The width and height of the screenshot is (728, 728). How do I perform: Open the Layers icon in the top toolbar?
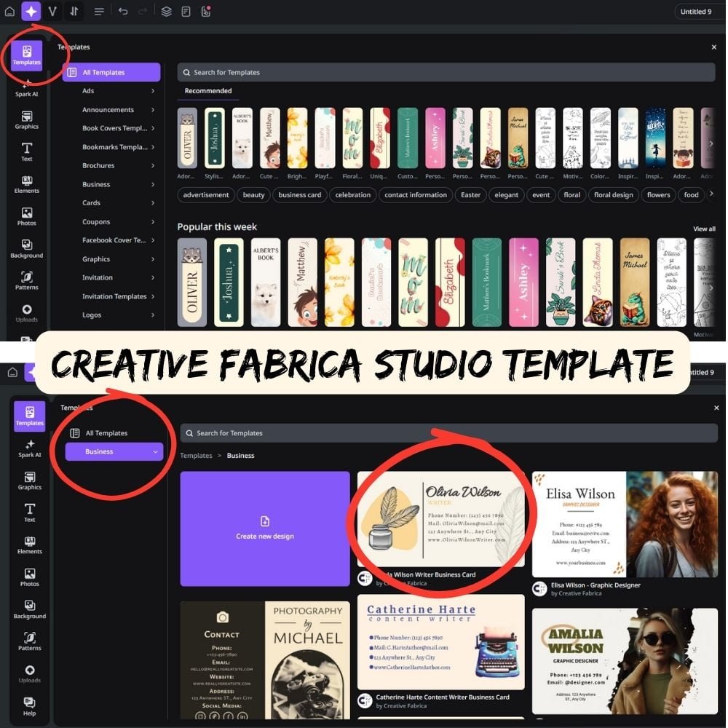tap(167, 11)
